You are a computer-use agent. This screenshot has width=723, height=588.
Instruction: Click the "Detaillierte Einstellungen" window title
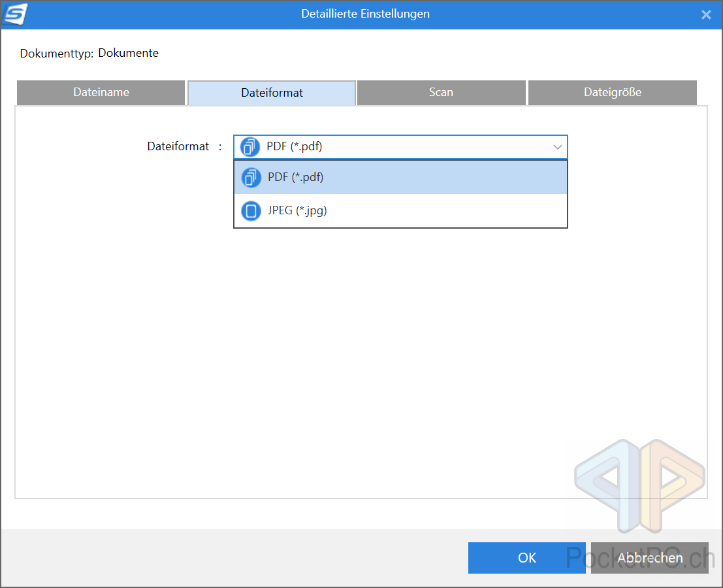(x=365, y=14)
